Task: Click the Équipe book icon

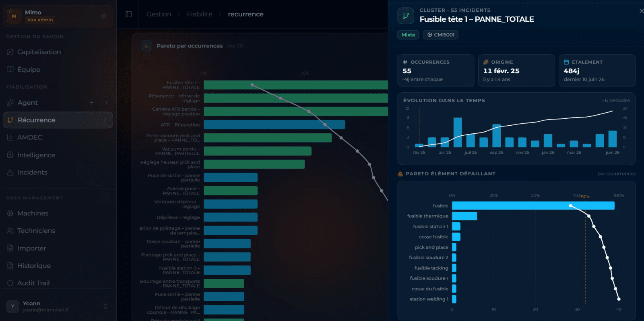Action: (x=10, y=69)
